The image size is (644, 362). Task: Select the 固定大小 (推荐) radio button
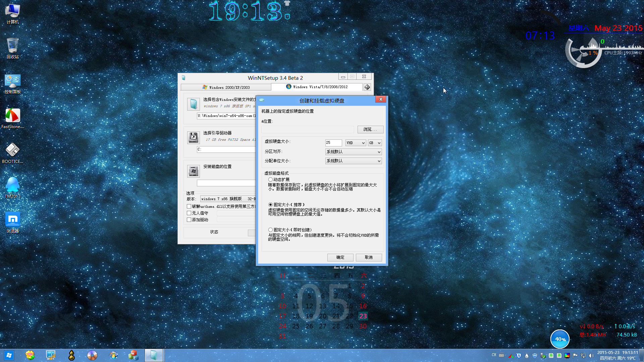click(x=270, y=204)
